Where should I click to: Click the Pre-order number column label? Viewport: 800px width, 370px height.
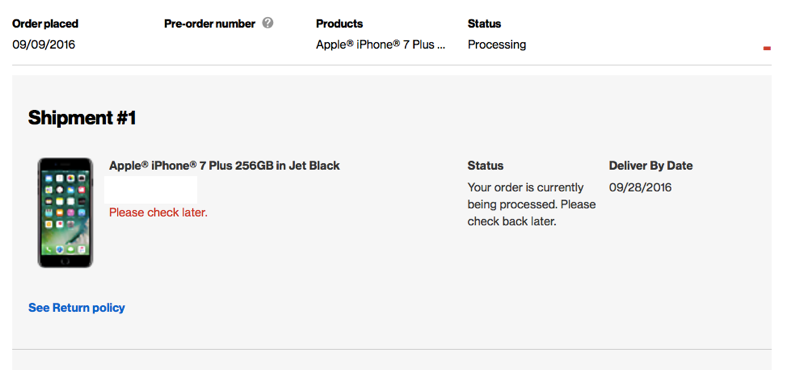(x=210, y=23)
